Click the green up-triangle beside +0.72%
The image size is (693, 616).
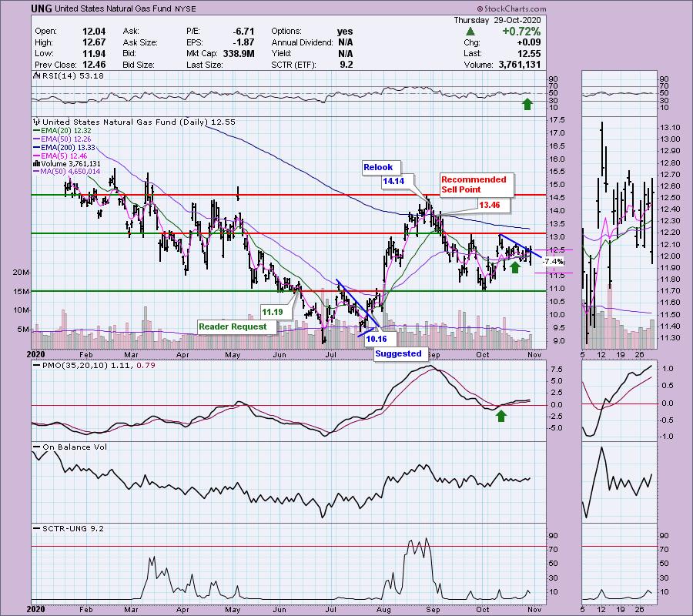pos(470,32)
